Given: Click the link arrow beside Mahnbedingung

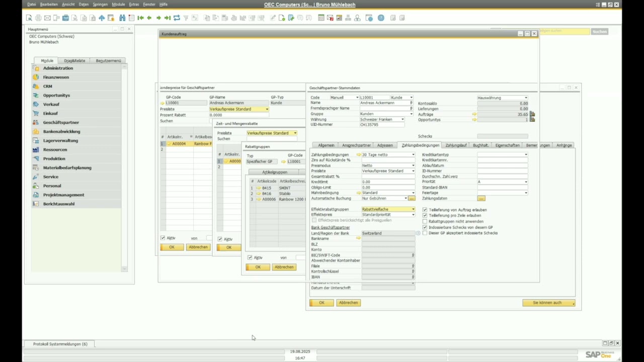Looking at the screenshot, I should [x=359, y=193].
